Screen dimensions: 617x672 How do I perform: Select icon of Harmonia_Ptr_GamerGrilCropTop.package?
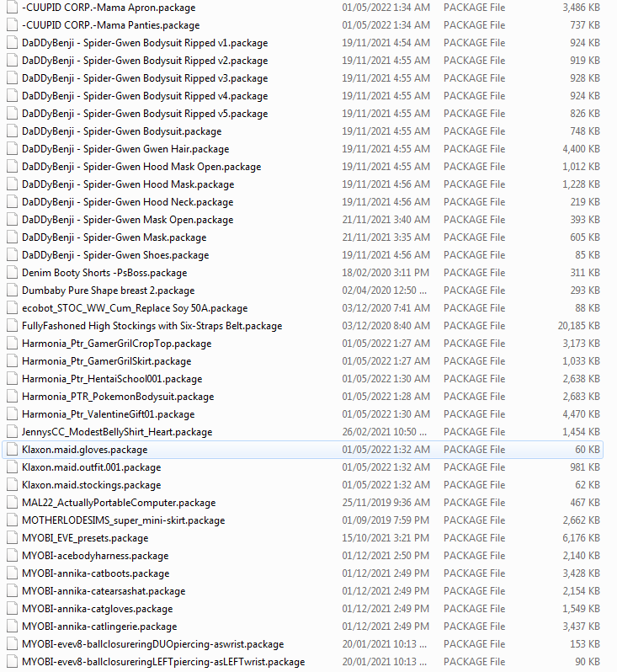pyautogui.click(x=12, y=344)
